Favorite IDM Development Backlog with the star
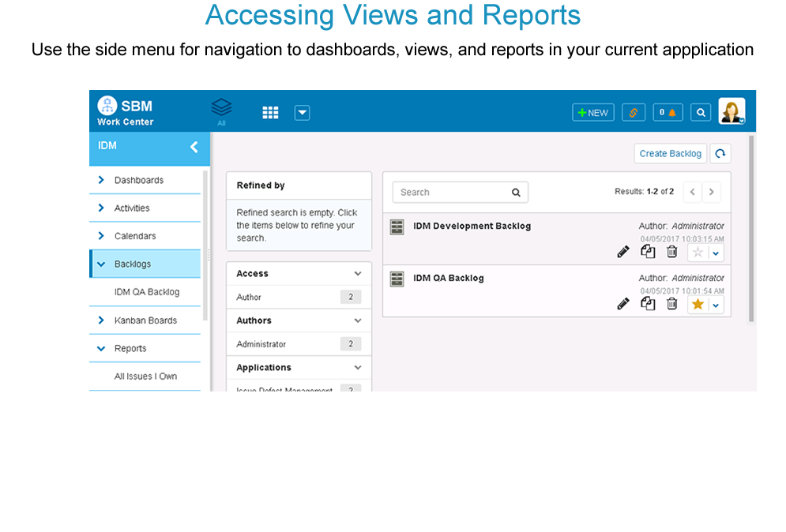The image size is (786, 532). pos(698,253)
